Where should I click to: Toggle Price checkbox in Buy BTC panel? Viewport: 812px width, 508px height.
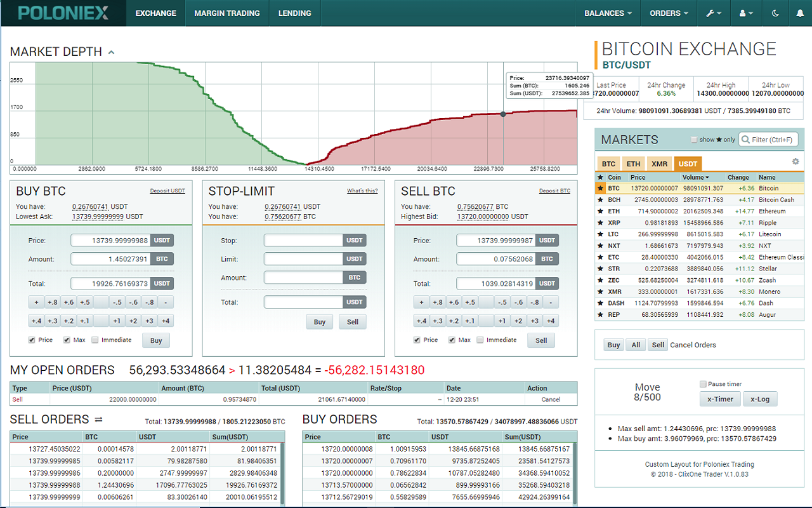pos(32,340)
